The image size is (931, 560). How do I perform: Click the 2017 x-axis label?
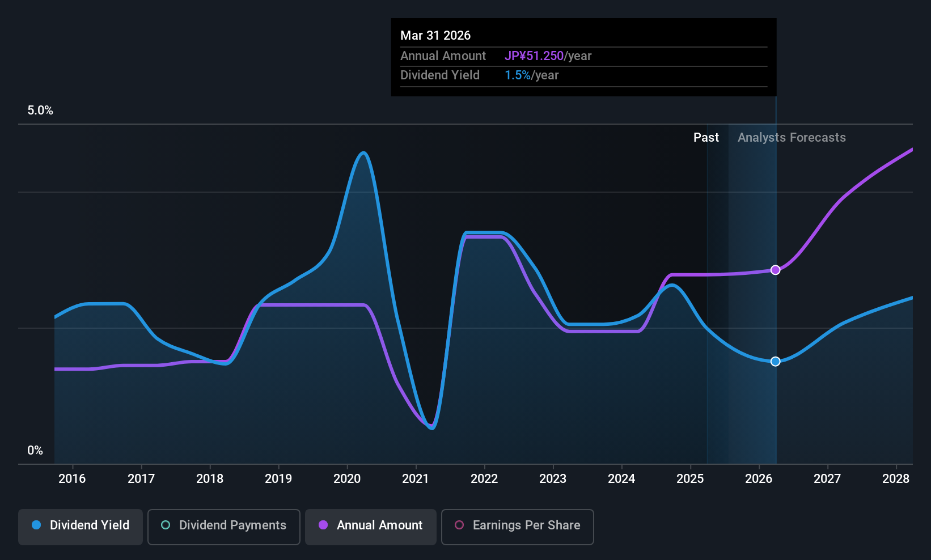click(141, 479)
